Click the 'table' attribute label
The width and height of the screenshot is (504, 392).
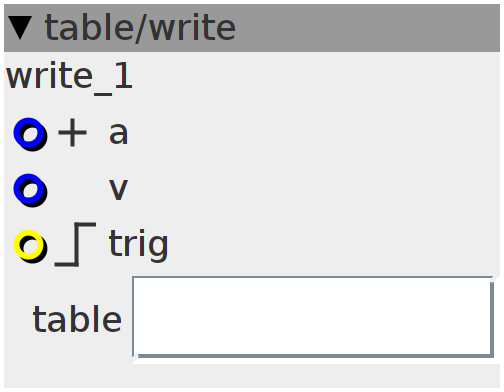tap(77, 319)
